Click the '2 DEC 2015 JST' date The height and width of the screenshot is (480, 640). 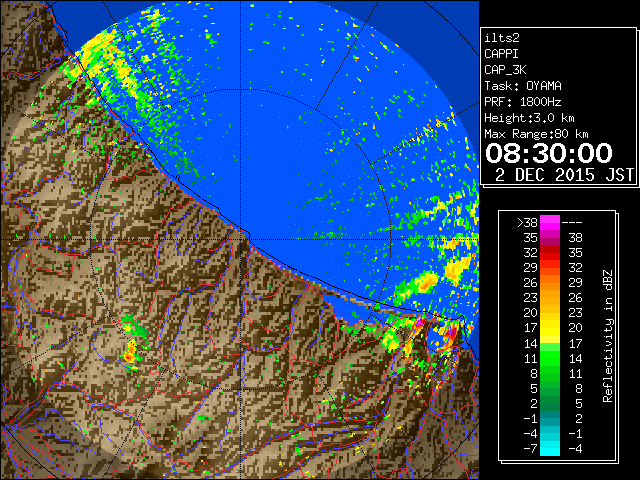tap(564, 175)
